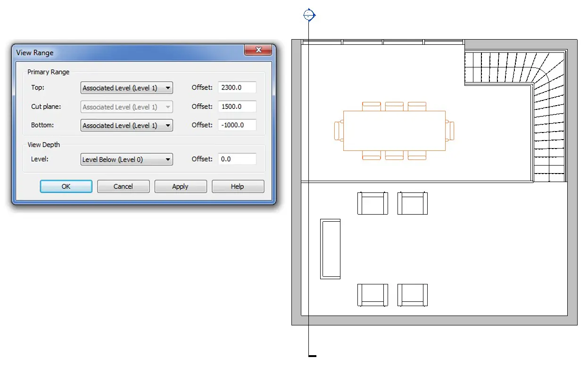The height and width of the screenshot is (366, 588).
Task: Select the section marker head symbol
Action: tap(309, 15)
